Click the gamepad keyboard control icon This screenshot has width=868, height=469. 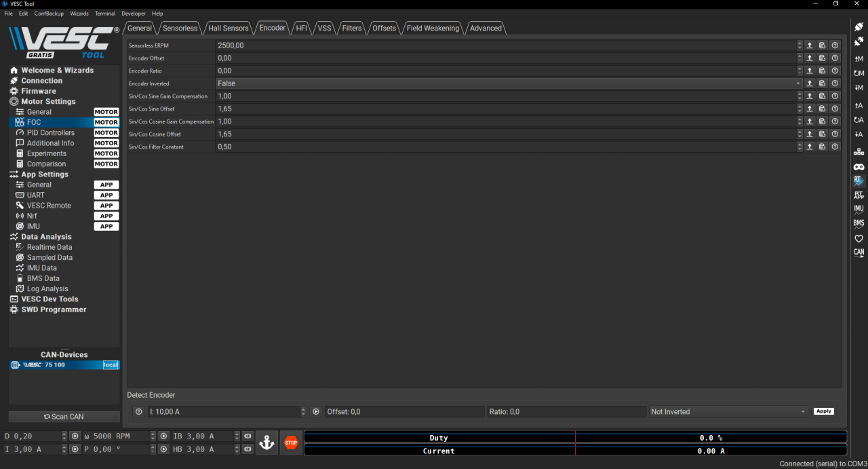click(859, 166)
